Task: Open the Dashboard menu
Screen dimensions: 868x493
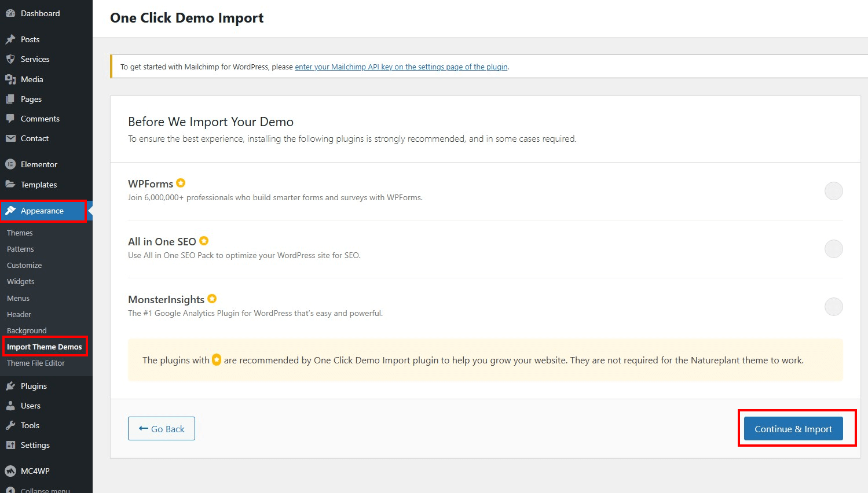Action: [46, 13]
